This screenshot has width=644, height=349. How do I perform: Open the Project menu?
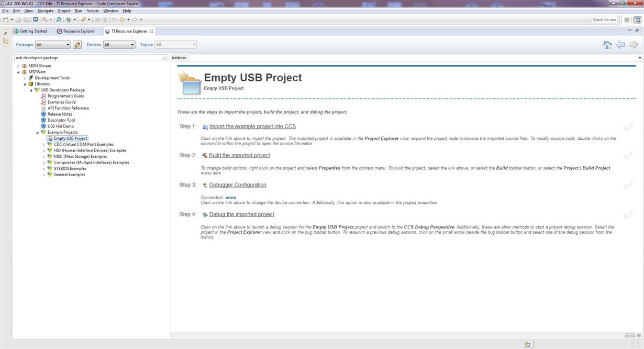coord(64,10)
